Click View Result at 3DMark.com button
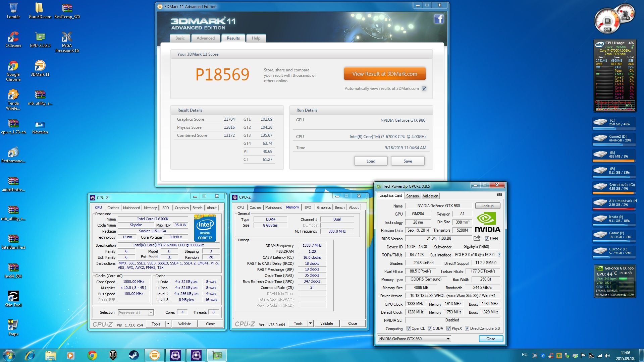Image resolution: width=644 pixels, height=362 pixels. (384, 74)
